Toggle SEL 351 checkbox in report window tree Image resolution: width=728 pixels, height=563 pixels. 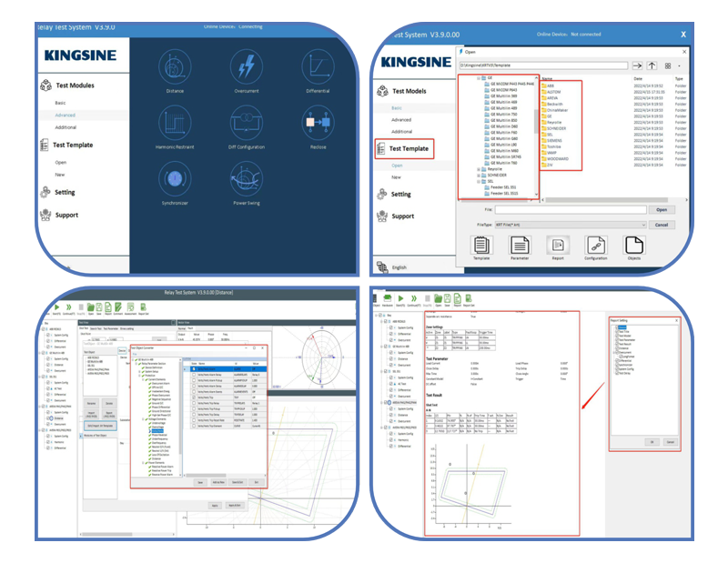click(x=385, y=371)
